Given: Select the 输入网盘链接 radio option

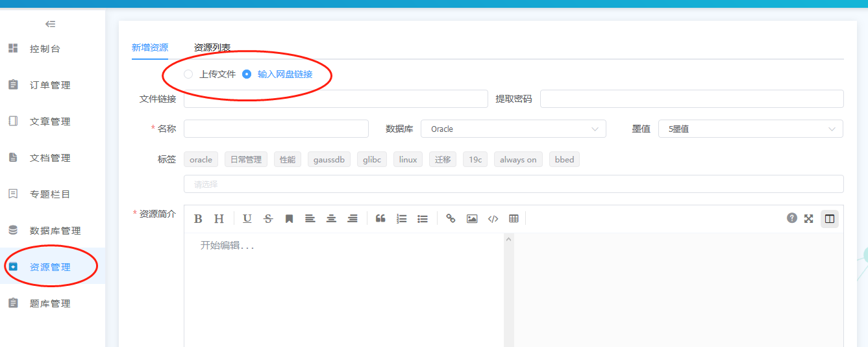Looking at the screenshot, I should click(x=247, y=74).
